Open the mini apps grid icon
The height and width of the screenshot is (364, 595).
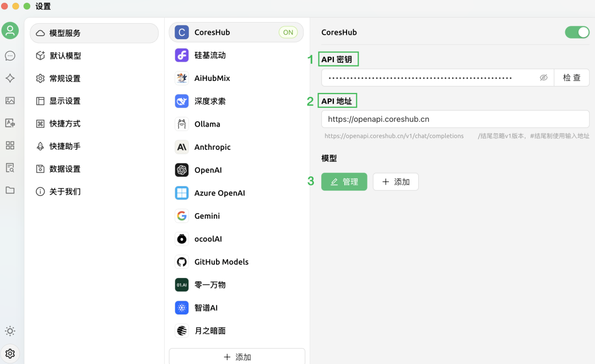coord(10,145)
